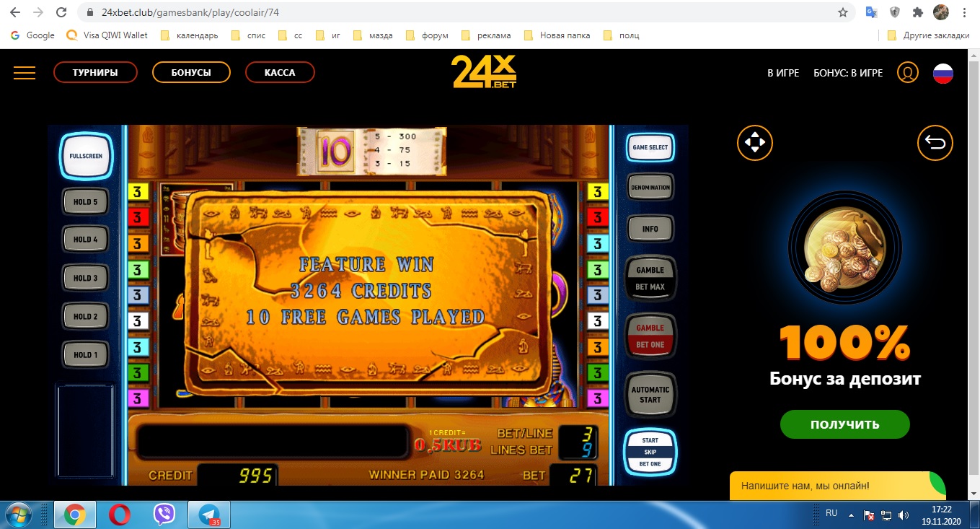Click the START SKIP BET ONE button
980x529 pixels.
(x=650, y=452)
